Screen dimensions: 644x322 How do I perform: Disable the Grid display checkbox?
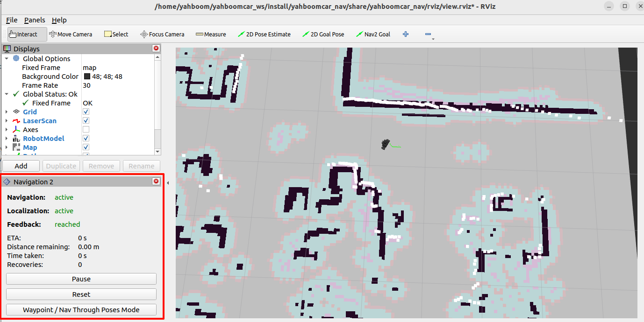point(86,112)
